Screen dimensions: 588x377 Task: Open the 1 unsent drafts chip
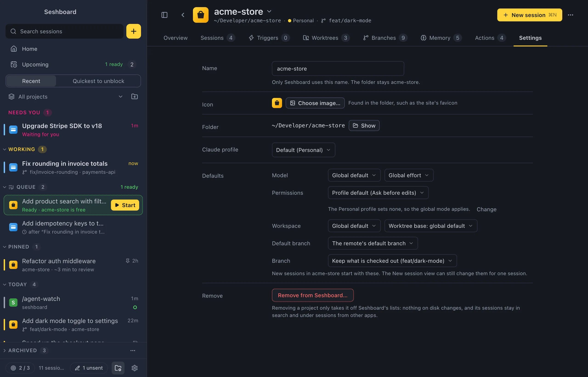(89, 368)
